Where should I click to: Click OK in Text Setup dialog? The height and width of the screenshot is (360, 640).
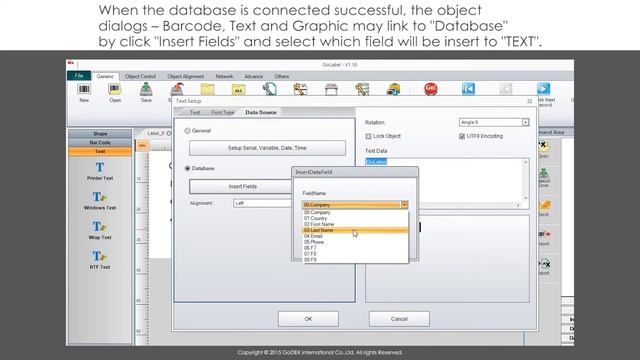point(308,319)
